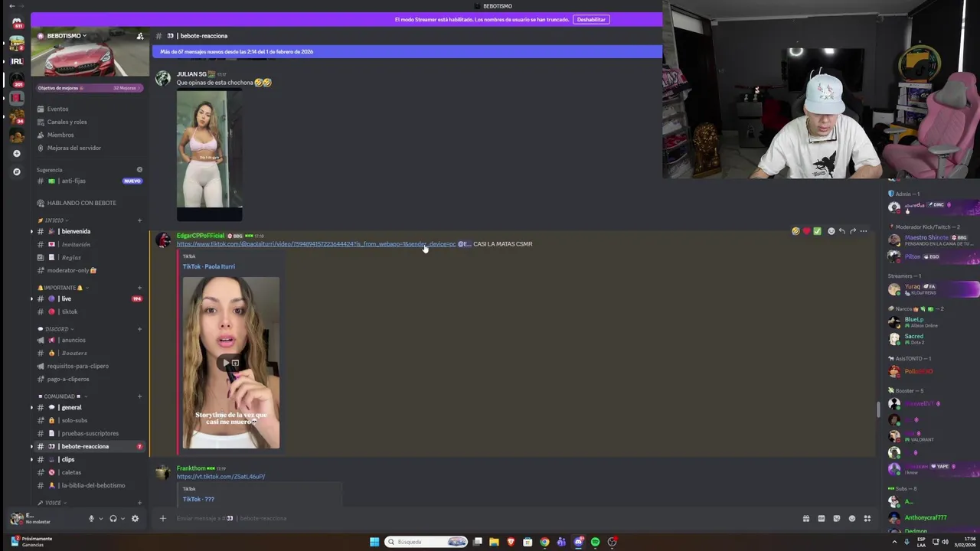Open JULIAN SG's attached image
Viewport: 980px width, 551px height.
[x=209, y=155]
